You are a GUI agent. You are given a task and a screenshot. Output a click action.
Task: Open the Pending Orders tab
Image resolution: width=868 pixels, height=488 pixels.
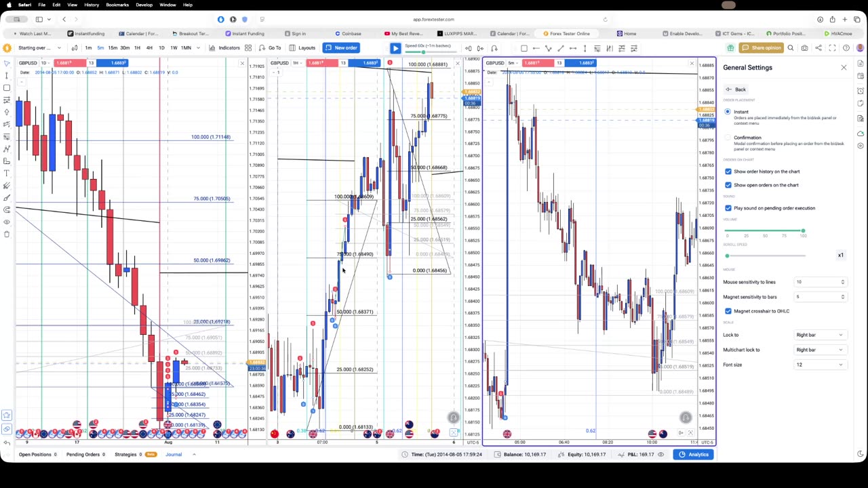coord(85,455)
